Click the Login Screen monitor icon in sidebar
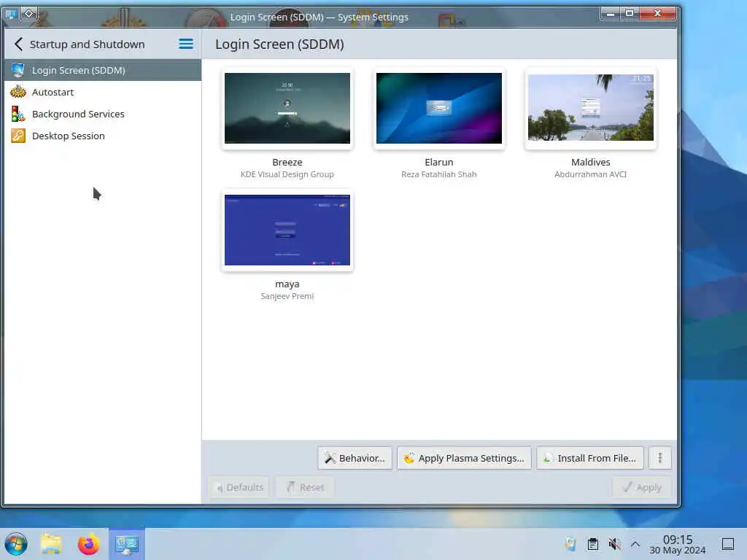This screenshot has height=560, width=747. (x=18, y=70)
